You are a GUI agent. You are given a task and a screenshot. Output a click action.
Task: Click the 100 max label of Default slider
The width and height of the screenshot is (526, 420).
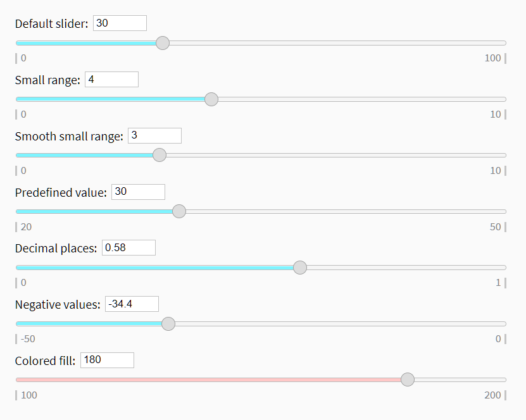click(x=492, y=58)
